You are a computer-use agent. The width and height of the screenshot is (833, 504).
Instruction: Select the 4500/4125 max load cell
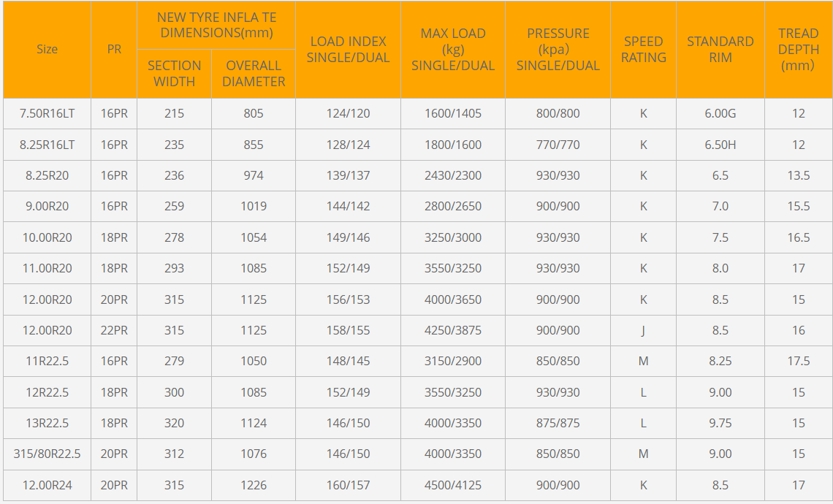453,485
